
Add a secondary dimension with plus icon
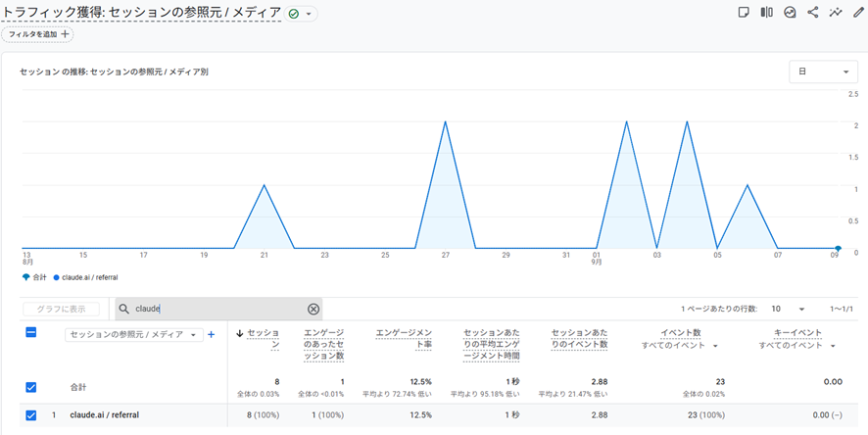211,335
